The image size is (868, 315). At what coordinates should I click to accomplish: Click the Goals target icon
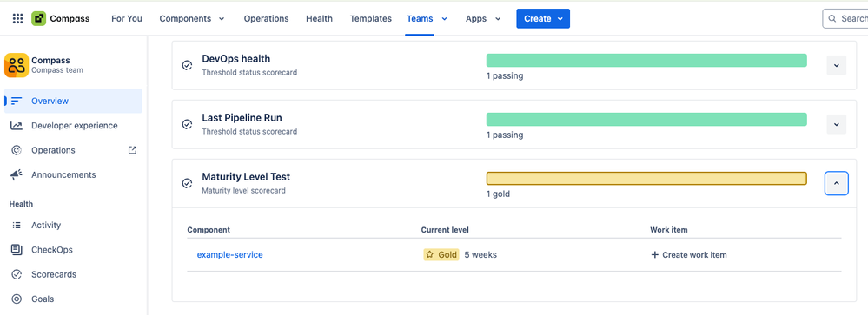(x=17, y=299)
